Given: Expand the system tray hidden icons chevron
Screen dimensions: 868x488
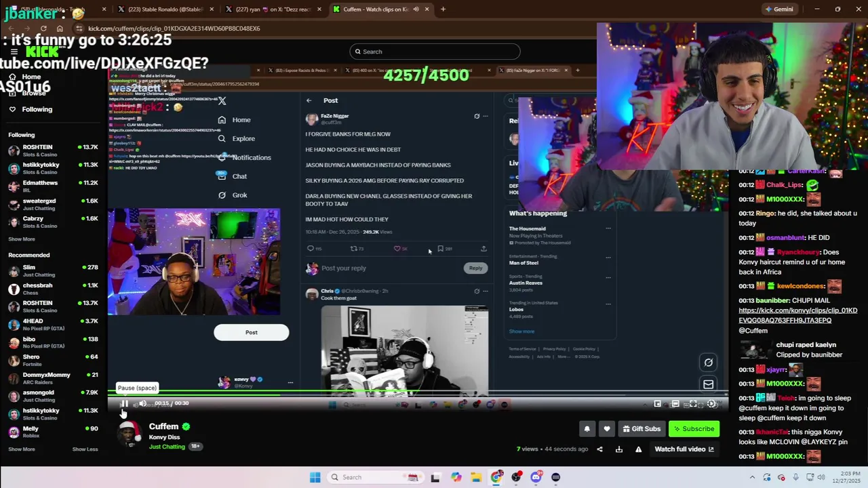Looking at the screenshot, I should pos(752,477).
